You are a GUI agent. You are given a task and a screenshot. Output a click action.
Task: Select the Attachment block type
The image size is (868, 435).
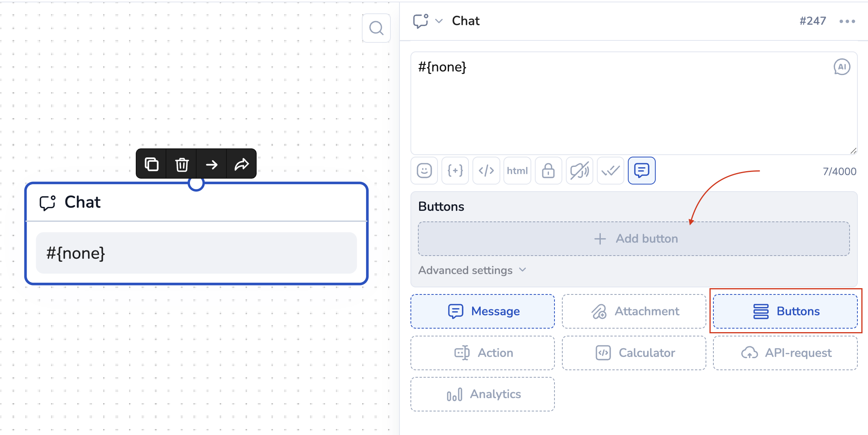[x=634, y=311]
